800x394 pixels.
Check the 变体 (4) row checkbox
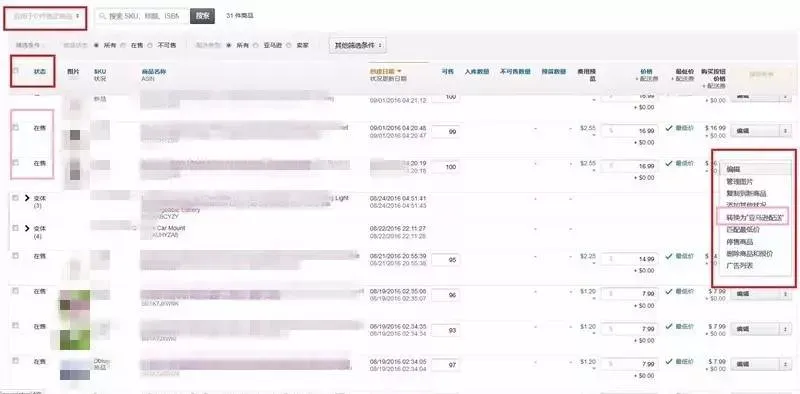click(15, 228)
